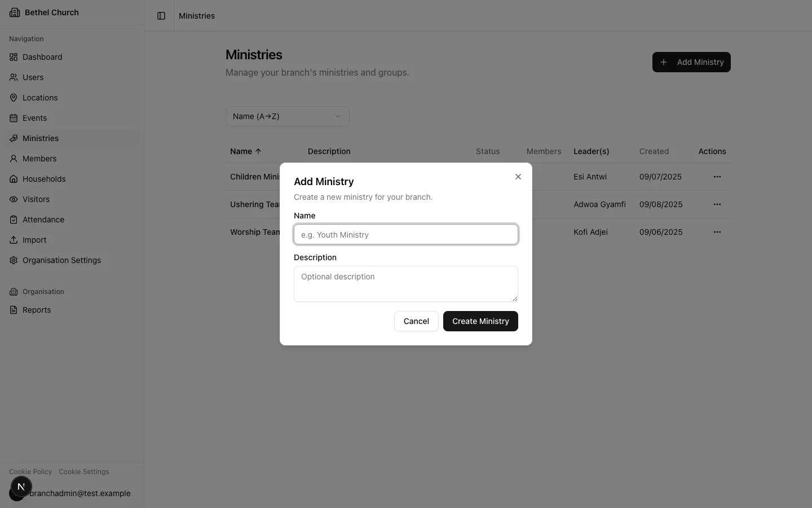Image resolution: width=812 pixels, height=508 pixels.
Task: Click the Cancel button
Action: coord(416,321)
